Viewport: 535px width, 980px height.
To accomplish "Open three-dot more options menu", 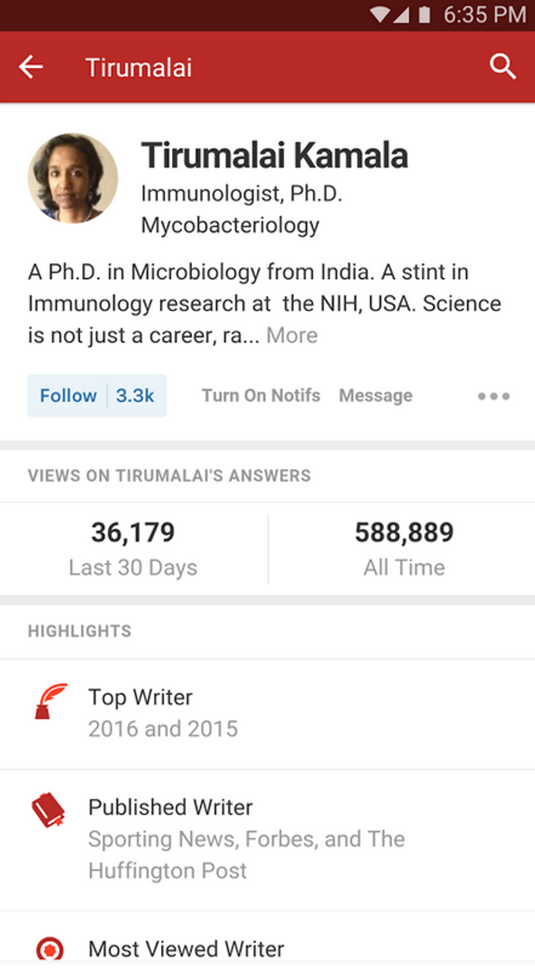I will 493,396.
